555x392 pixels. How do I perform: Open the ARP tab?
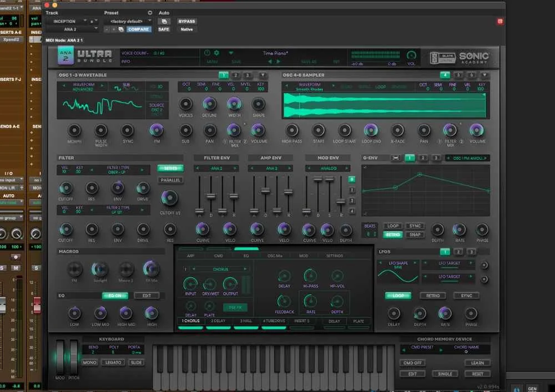click(x=191, y=256)
